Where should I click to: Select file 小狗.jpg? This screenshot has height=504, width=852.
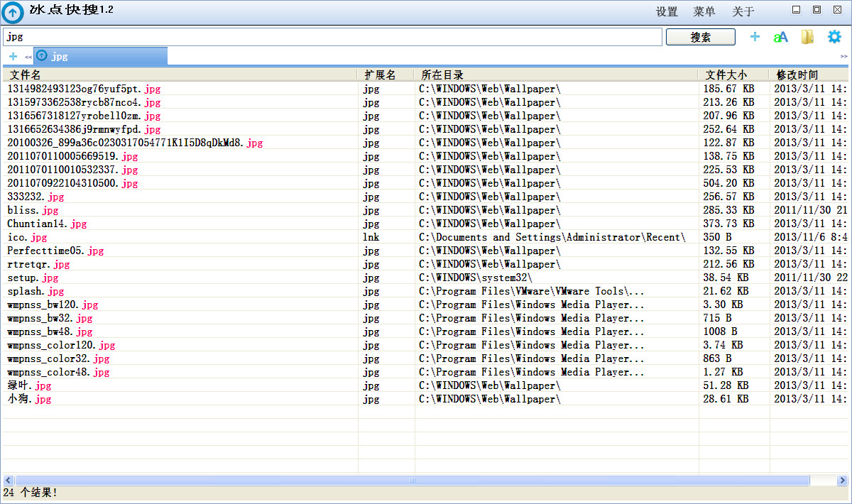click(x=29, y=399)
